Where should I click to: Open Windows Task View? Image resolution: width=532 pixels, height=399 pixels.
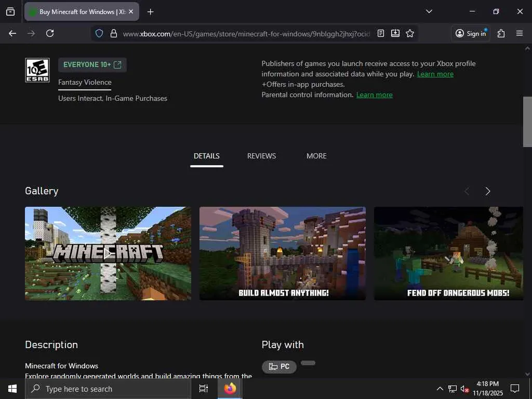coord(204,389)
